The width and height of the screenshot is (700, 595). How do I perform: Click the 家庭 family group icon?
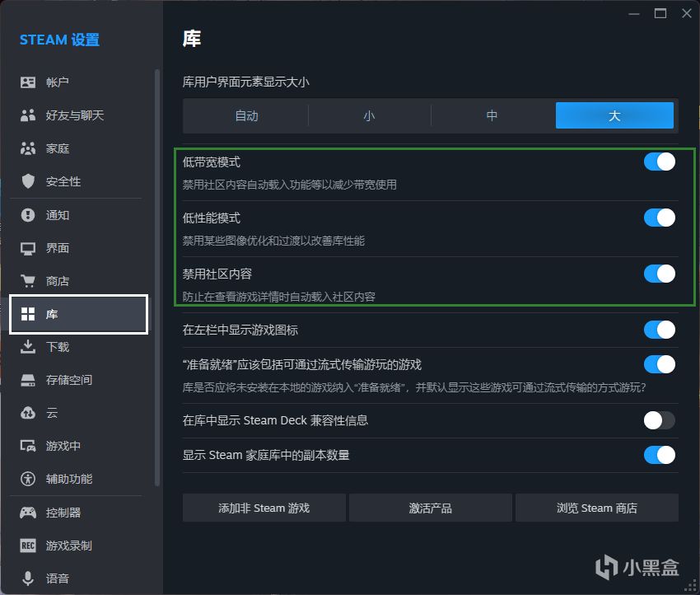(28, 148)
